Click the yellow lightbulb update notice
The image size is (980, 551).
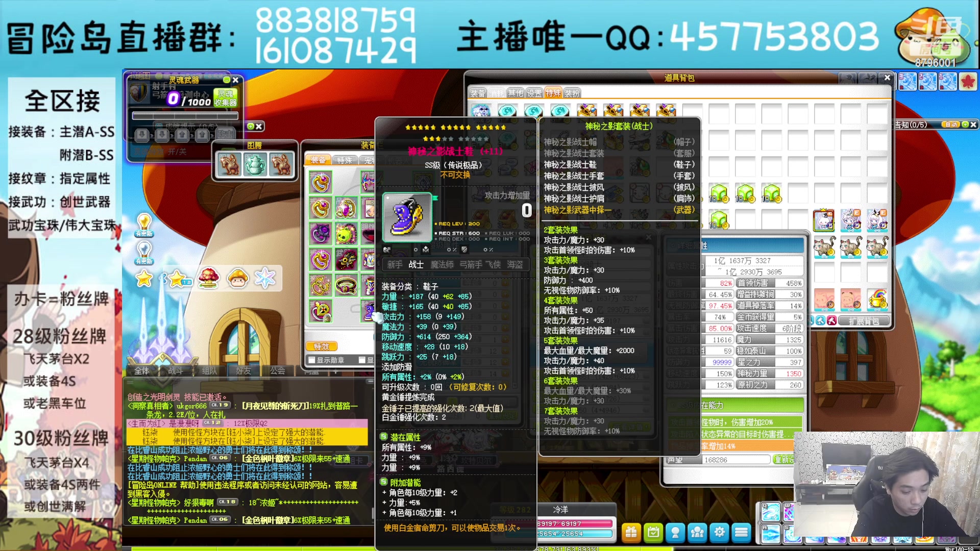[144, 225]
